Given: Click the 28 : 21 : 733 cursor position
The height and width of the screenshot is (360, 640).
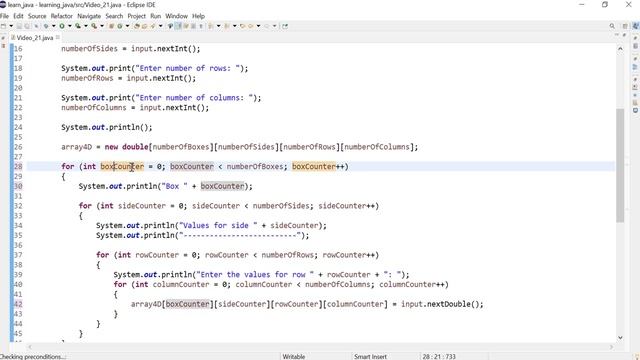Looking at the screenshot, I should coord(439,356).
